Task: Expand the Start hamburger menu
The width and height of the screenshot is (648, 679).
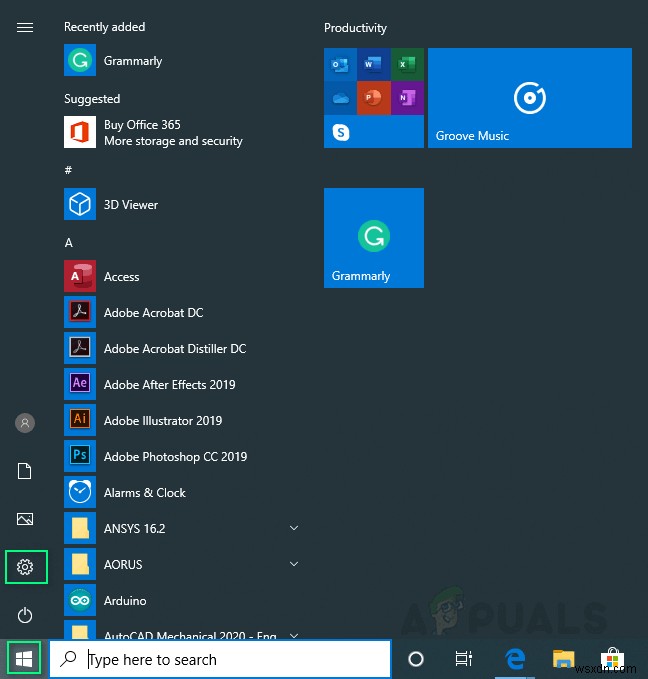Action: (25, 28)
